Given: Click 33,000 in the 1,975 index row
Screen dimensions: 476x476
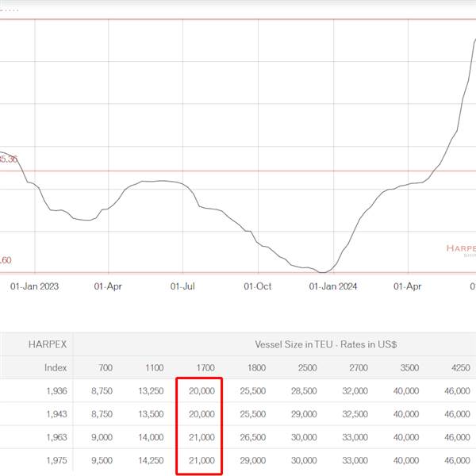Looking at the screenshot, I should pyautogui.click(x=355, y=460).
